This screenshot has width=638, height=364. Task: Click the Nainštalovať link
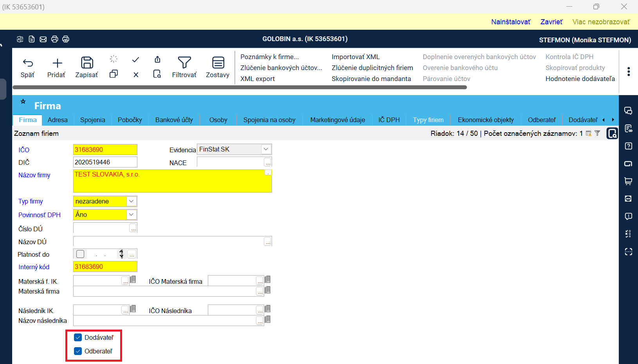[x=511, y=22]
